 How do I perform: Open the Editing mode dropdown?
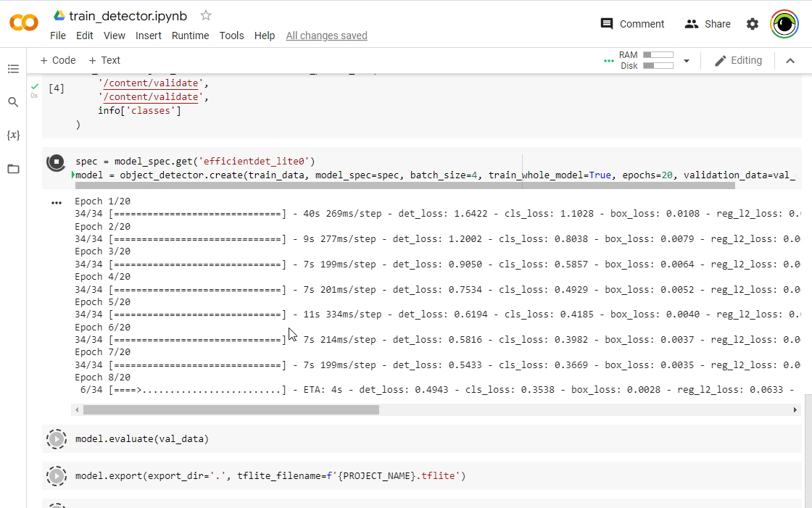click(738, 61)
